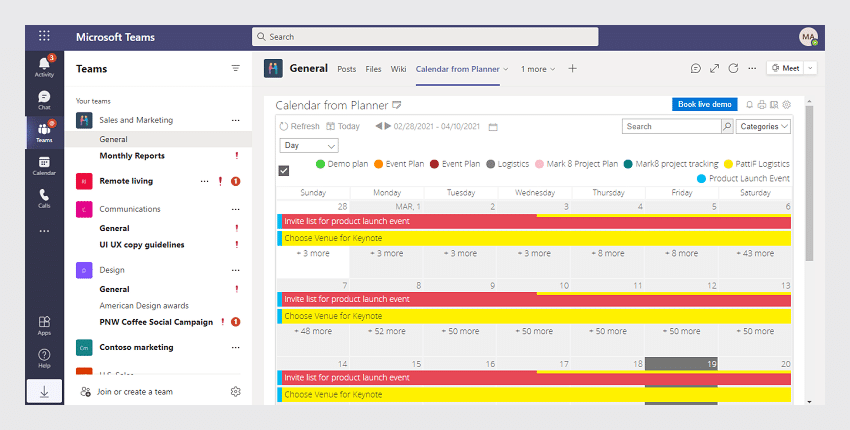Click the calendar notifications bell icon

(x=750, y=105)
